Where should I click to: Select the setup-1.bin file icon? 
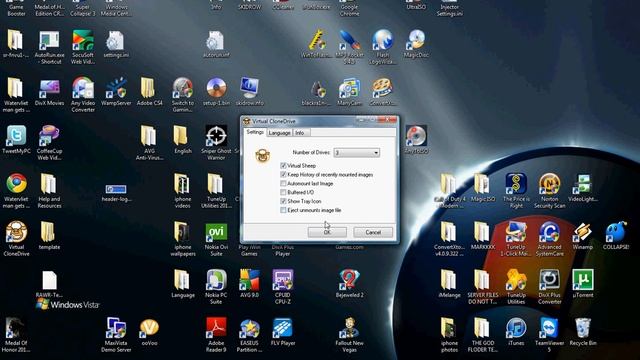(216, 92)
